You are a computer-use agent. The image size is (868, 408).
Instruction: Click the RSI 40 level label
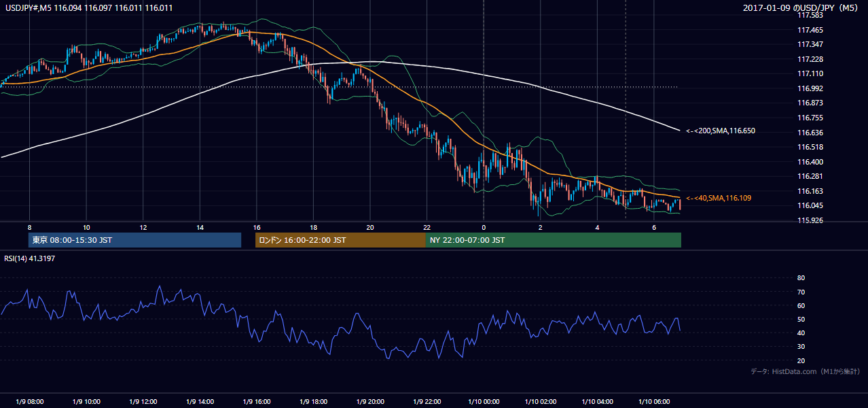click(801, 333)
